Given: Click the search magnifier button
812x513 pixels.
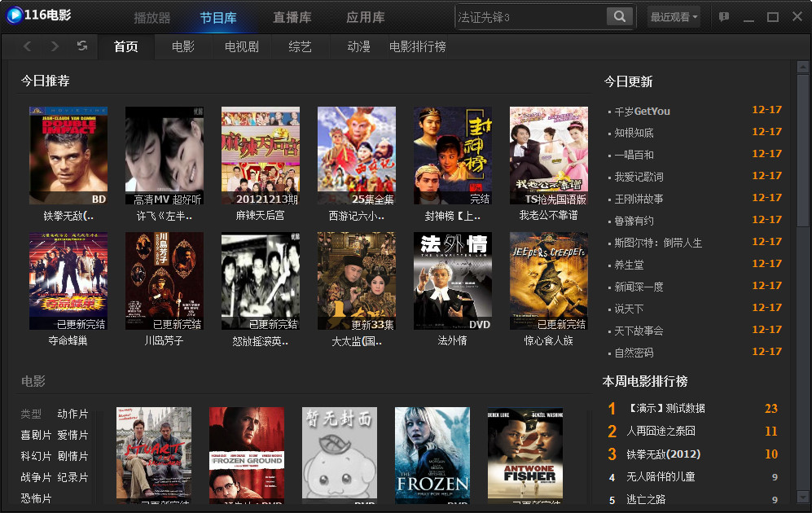Looking at the screenshot, I should [619, 16].
